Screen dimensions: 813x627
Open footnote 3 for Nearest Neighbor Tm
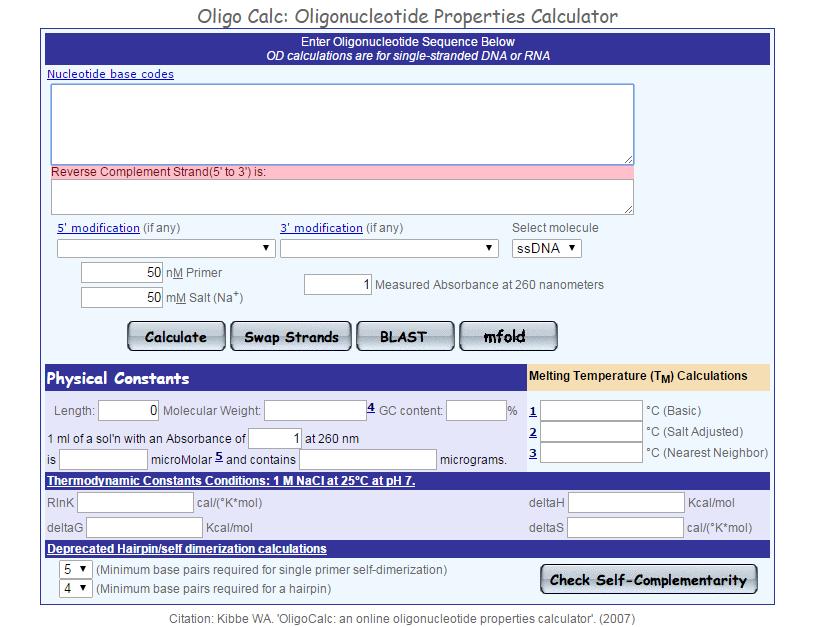(533, 453)
